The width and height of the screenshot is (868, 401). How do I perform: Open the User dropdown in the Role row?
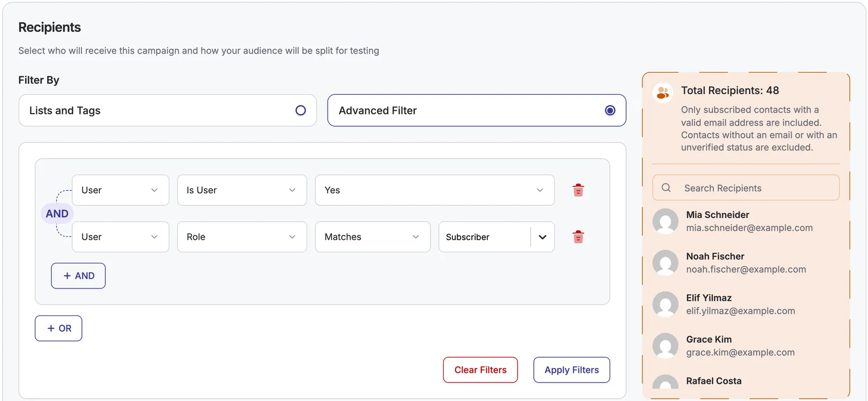[120, 237]
